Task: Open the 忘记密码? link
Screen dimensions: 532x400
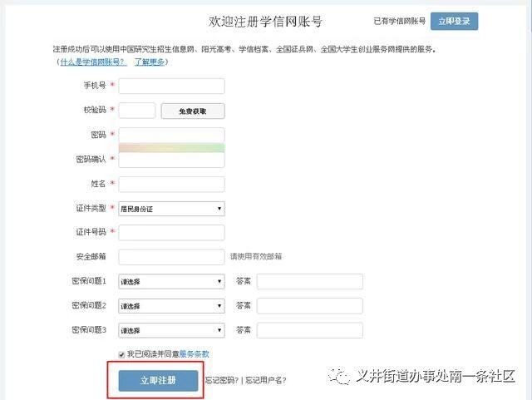Action: (x=222, y=380)
